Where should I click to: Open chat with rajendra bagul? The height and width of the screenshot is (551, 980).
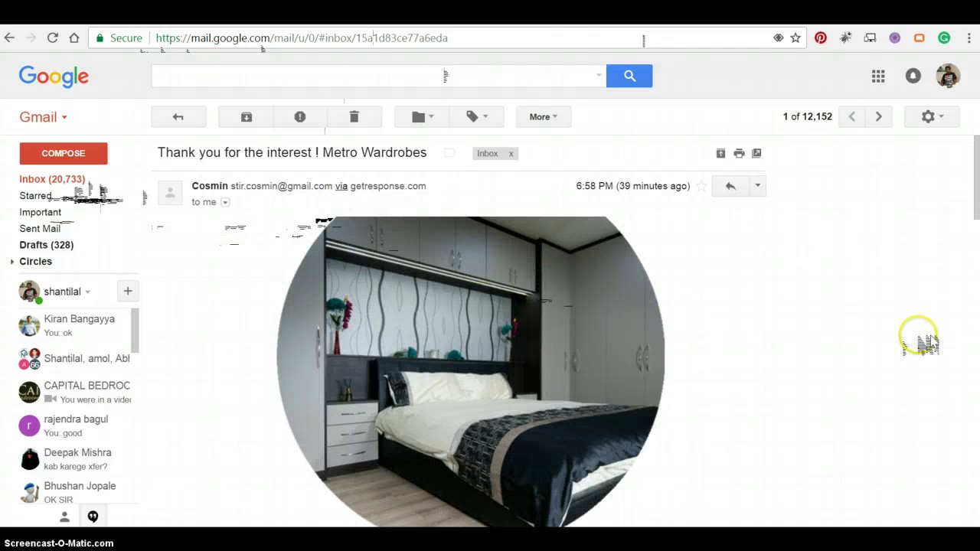click(75, 425)
